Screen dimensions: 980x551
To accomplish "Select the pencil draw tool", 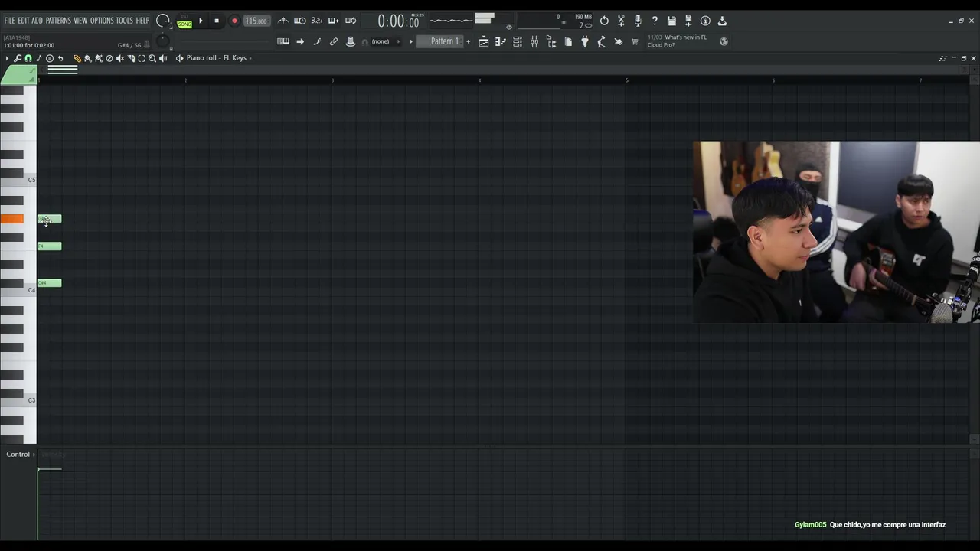I will coord(77,58).
